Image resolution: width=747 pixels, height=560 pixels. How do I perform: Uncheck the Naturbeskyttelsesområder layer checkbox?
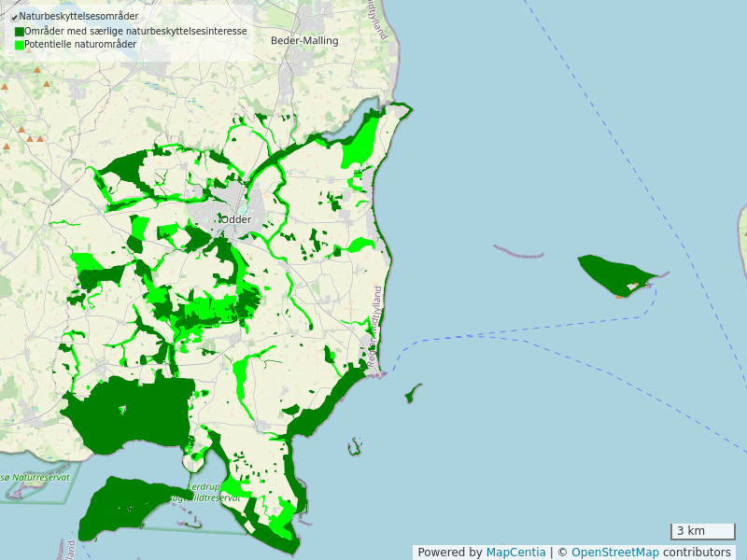pyautogui.click(x=14, y=17)
